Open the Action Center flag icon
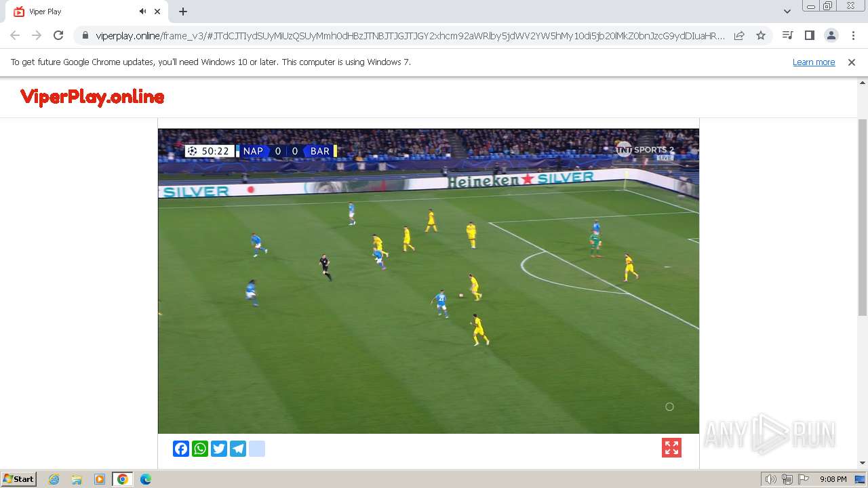This screenshot has width=868, height=488. [804, 479]
